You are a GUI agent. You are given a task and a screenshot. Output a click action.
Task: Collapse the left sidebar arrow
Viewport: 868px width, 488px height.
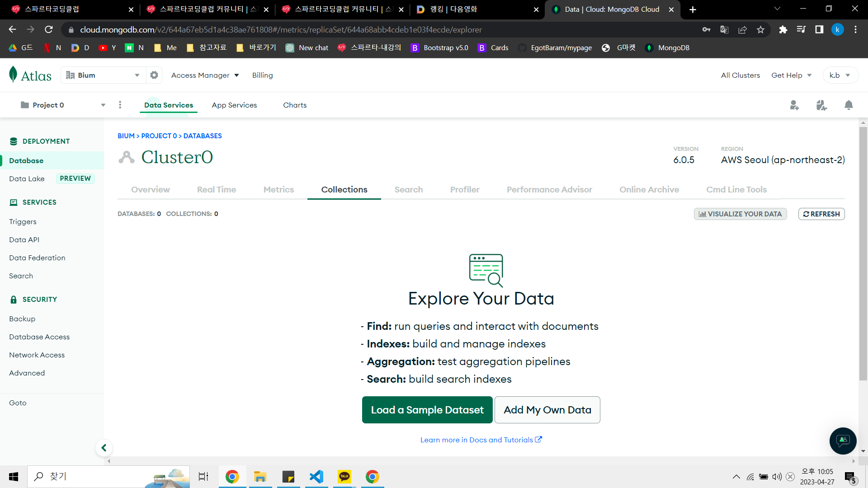pyautogui.click(x=104, y=448)
